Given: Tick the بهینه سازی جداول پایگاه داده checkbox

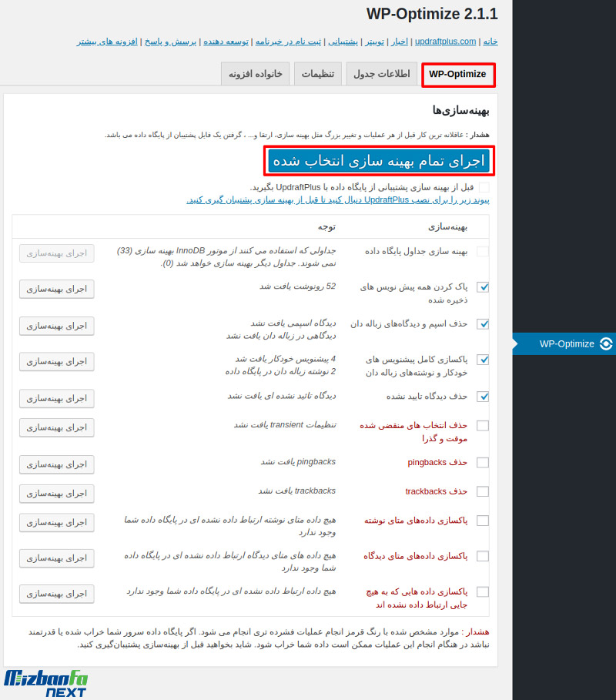Looking at the screenshot, I should point(483,251).
